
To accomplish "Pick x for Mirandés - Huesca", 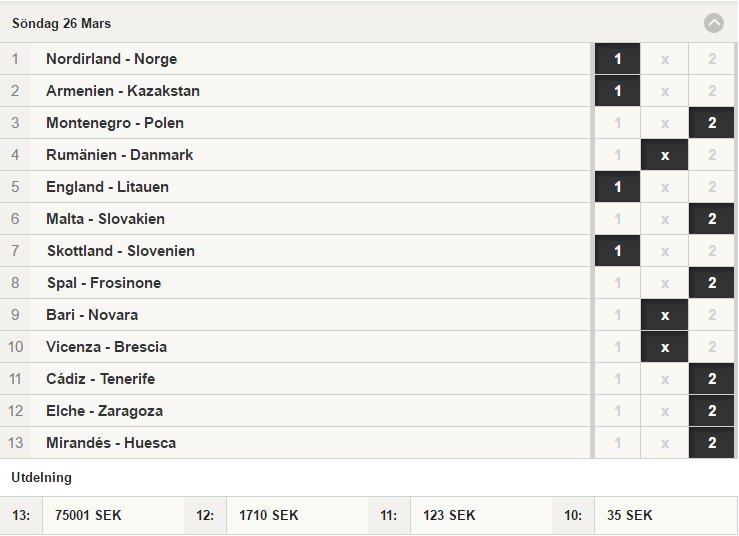I will [665, 444].
